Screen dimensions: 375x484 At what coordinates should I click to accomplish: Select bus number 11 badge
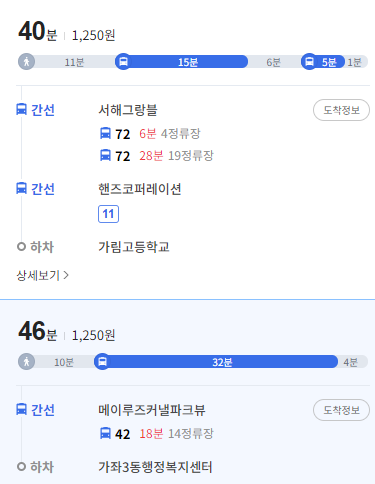(108, 214)
